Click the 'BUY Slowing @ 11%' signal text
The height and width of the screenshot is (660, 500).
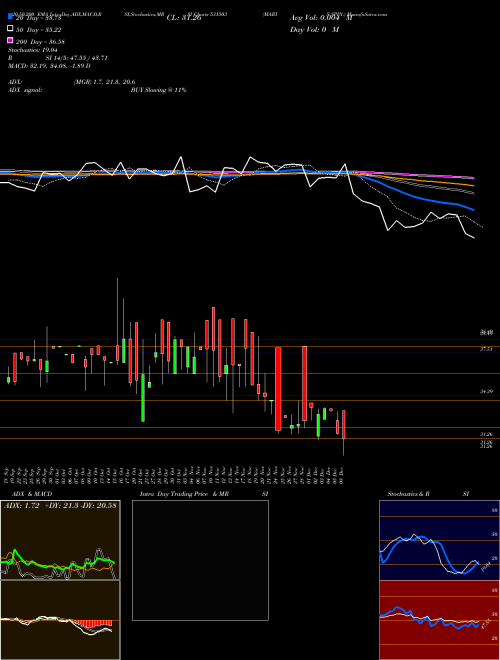(x=158, y=90)
